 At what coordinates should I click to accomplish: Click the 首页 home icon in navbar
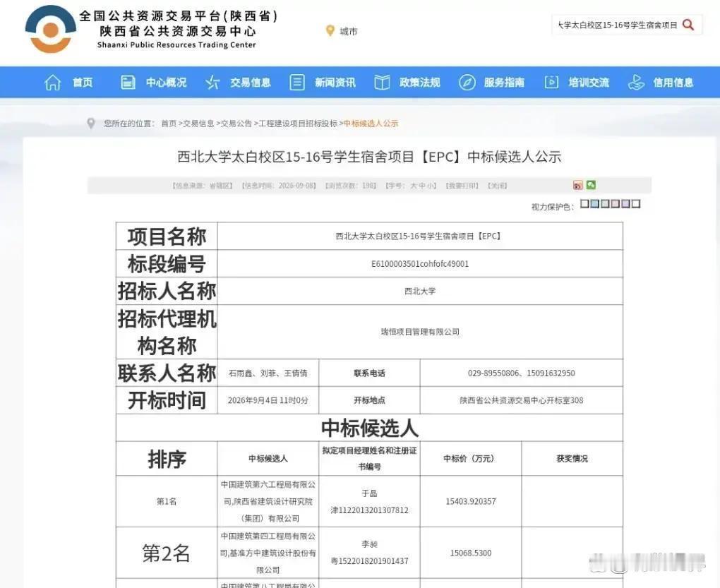[x=53, y=83]
